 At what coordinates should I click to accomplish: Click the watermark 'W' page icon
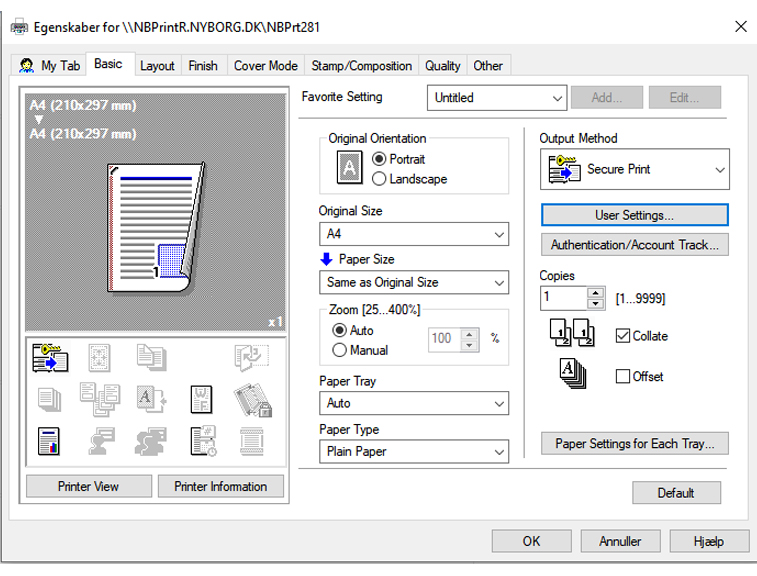[x=201, y=398]
